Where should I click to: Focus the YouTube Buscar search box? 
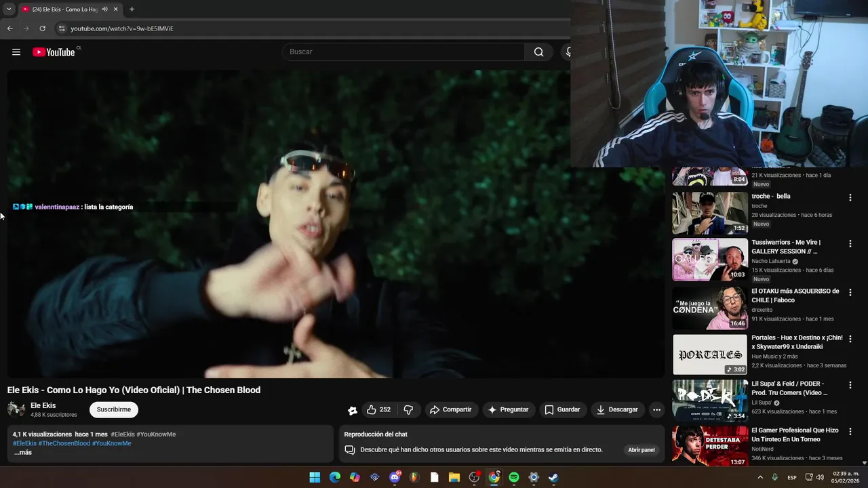point(403,52)
